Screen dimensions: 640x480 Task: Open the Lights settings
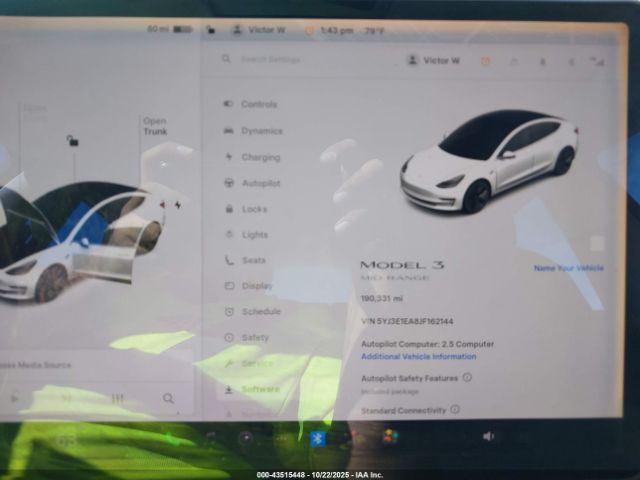pyautogui.click(x=254, y=235)
